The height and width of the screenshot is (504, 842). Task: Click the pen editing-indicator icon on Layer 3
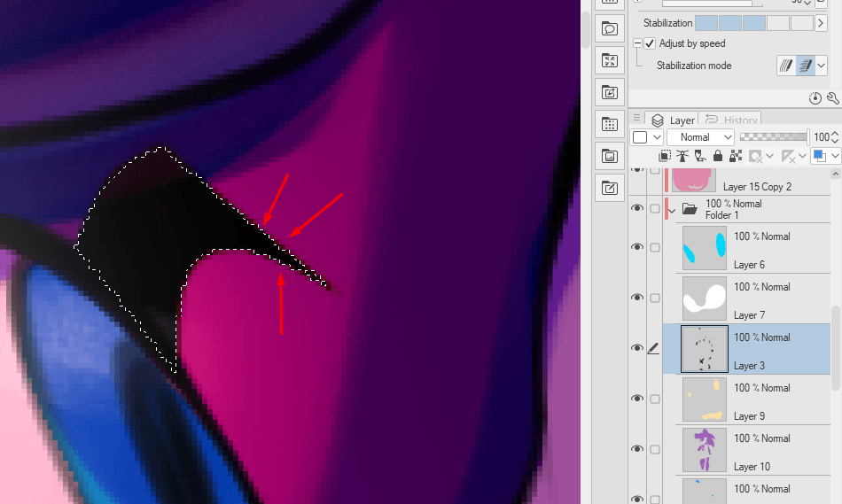coord(653,348)
